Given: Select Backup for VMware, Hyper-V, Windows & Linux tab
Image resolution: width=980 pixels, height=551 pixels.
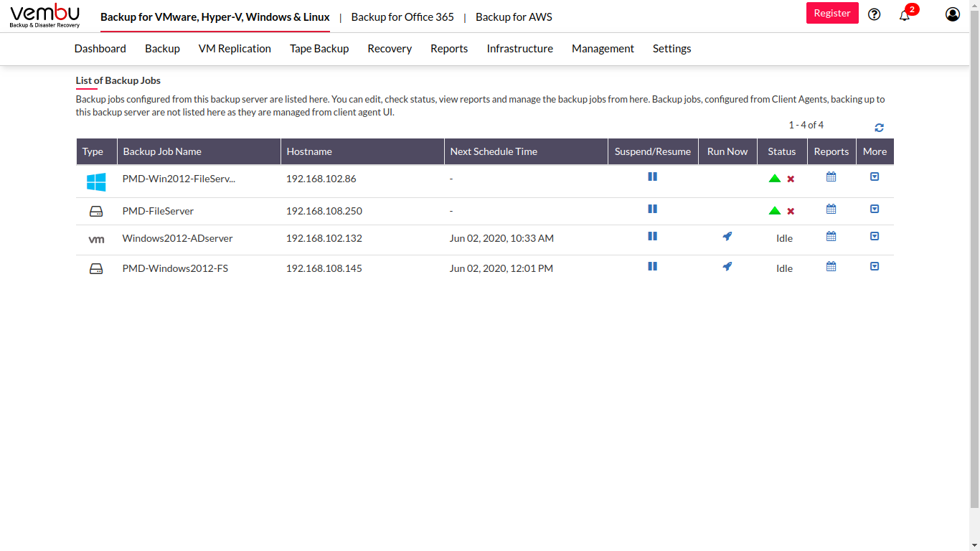Looking at the screenshot, I should tap(215, 17).
